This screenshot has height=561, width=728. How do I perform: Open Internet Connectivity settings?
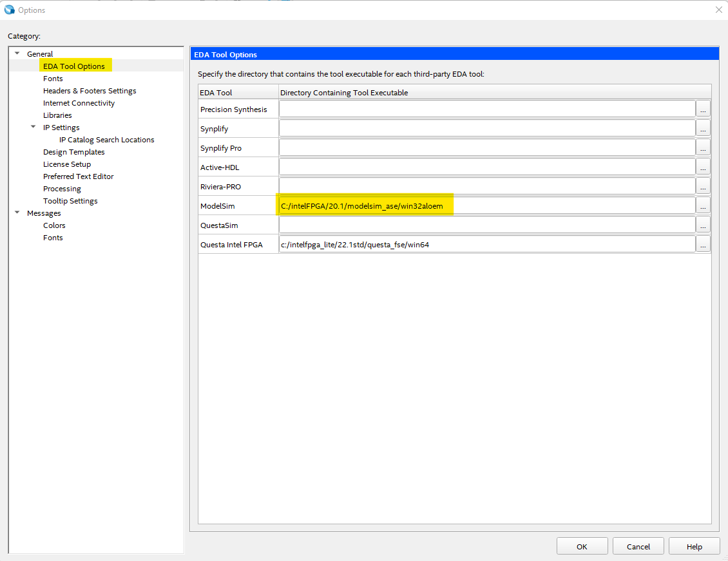point(79,103)
